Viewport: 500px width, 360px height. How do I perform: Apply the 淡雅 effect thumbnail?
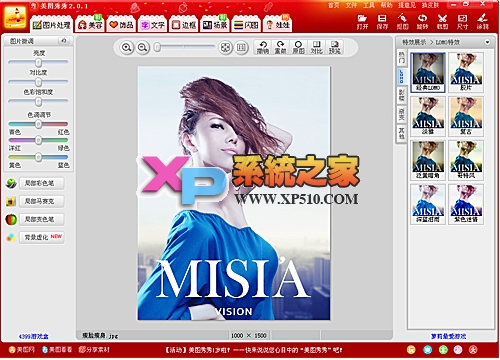pyautogui.click(x=428, y=116)
